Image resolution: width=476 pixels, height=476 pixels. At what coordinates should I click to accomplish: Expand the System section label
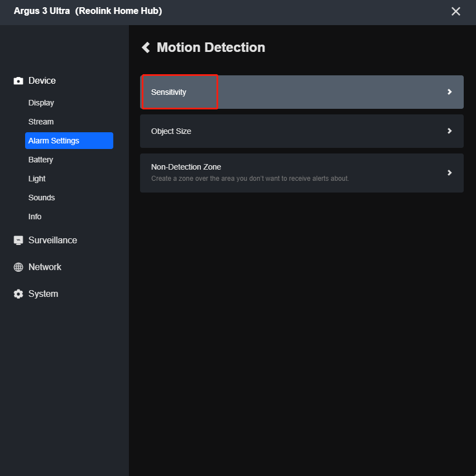point(43,294)
